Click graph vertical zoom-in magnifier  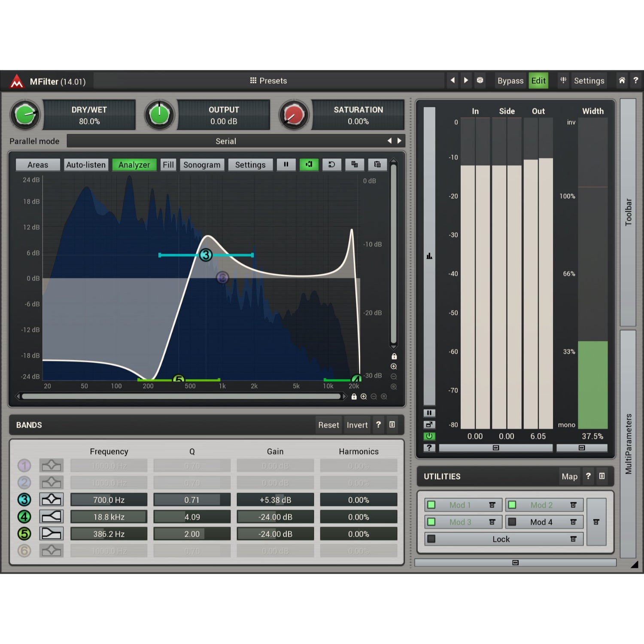[394, 366]
